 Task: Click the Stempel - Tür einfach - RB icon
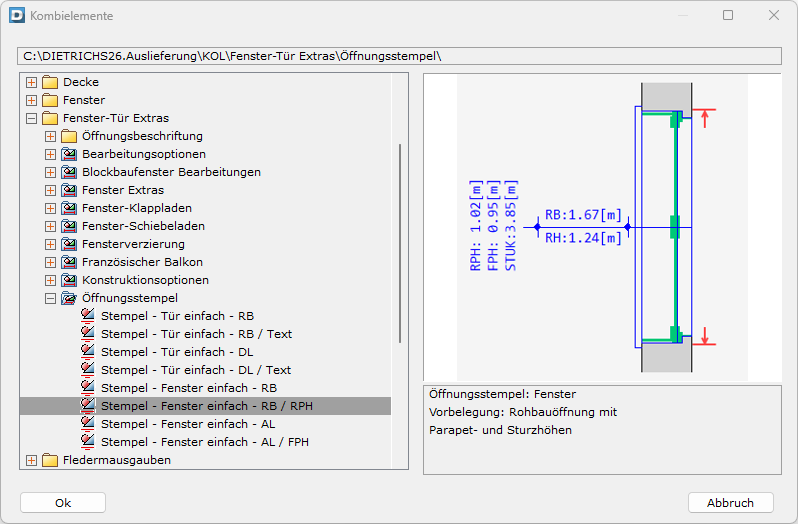88,316
